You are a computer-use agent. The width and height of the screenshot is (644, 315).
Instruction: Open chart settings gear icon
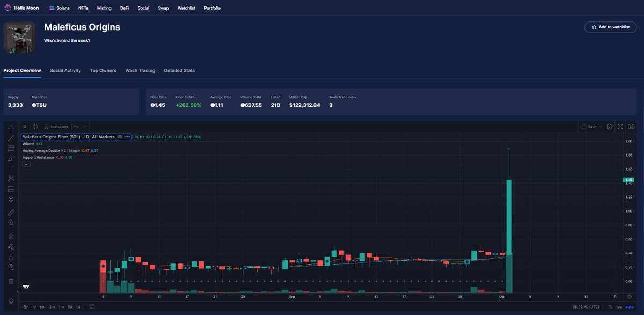pyautogui.click(x=609, y=127)
